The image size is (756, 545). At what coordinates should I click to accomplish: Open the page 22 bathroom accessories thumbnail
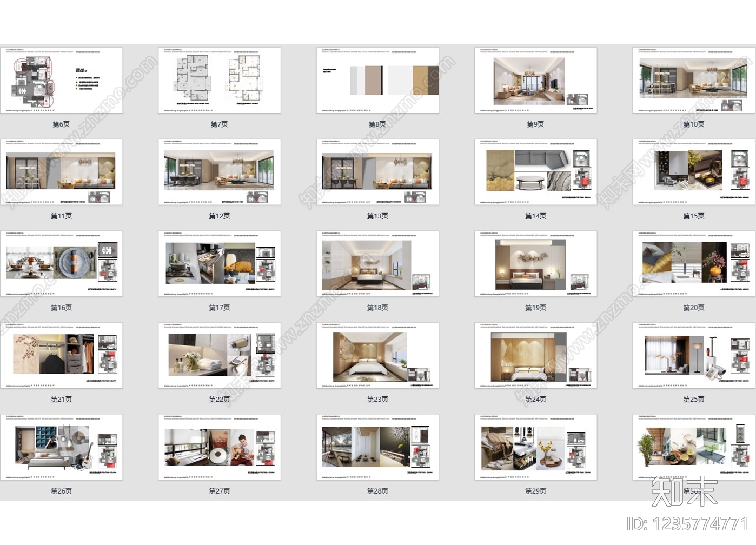click(220, 356)
